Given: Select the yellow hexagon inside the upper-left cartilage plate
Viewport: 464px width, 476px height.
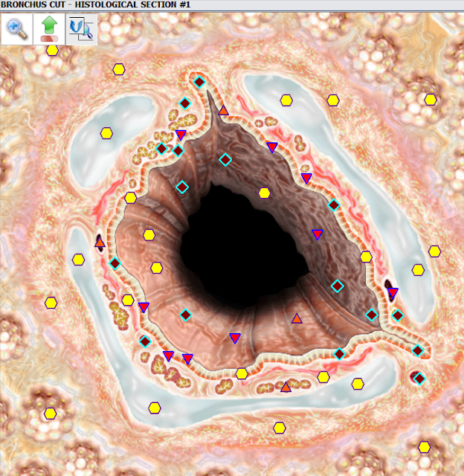Looking at the screenshot, I should pos(106,133).
